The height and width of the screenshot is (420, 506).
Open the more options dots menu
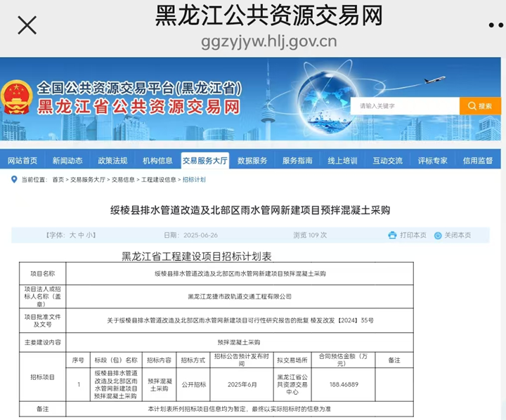click(x=496, y=25)
